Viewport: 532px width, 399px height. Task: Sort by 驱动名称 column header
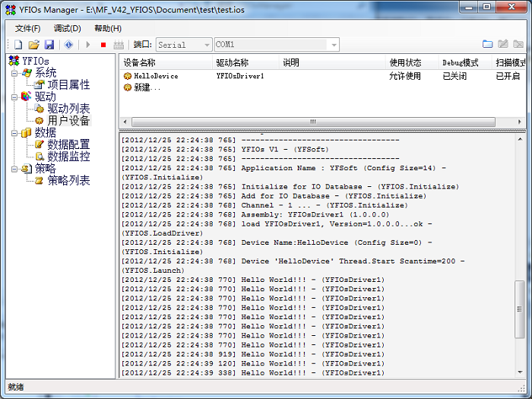[x=246, y=63]
